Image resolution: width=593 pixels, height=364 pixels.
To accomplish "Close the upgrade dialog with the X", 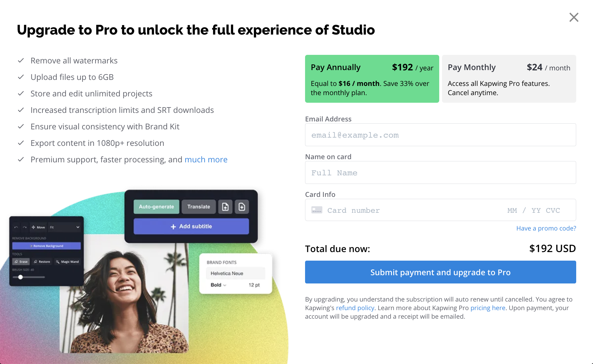I will coord(574,17).
